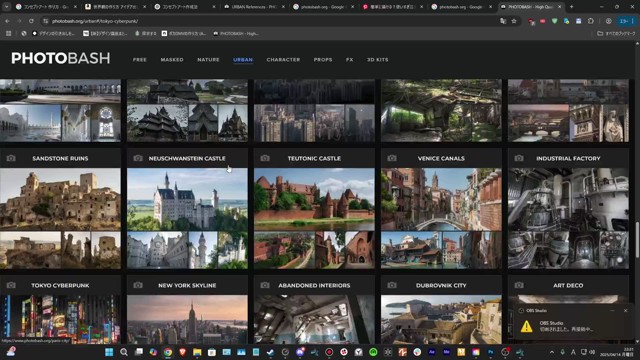The height and width of the screenshot is (360, 640).
Task: Show hidden system tray icons
Action: click(x=552, y=352)
